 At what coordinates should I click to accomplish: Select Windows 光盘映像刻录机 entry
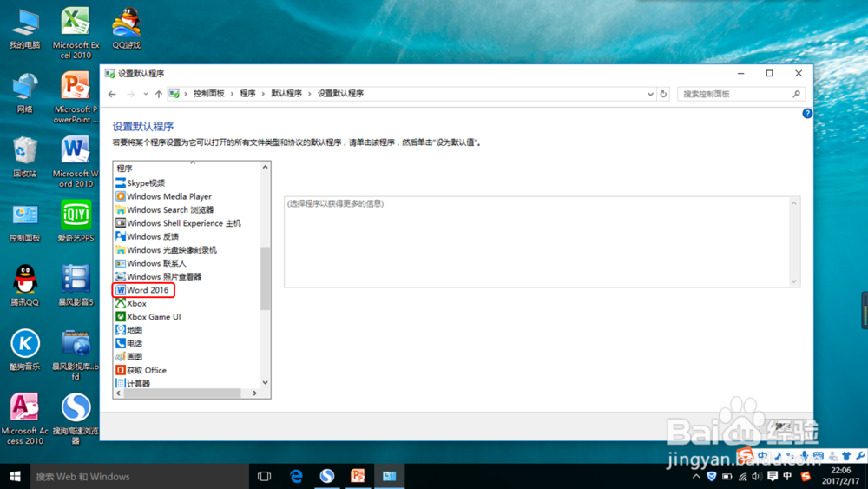pyautogui.click(x=166, y=250)
